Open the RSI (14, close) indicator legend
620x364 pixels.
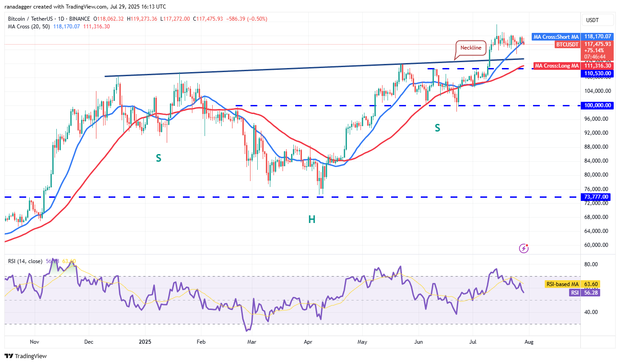[25, 261]
